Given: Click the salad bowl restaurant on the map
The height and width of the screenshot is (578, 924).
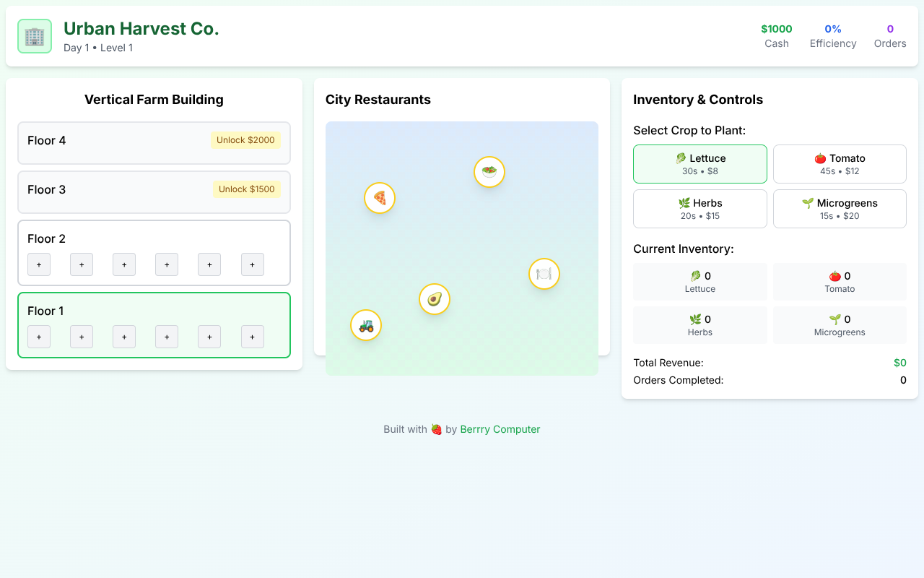Looking at the screenshot, I should 489,172.
